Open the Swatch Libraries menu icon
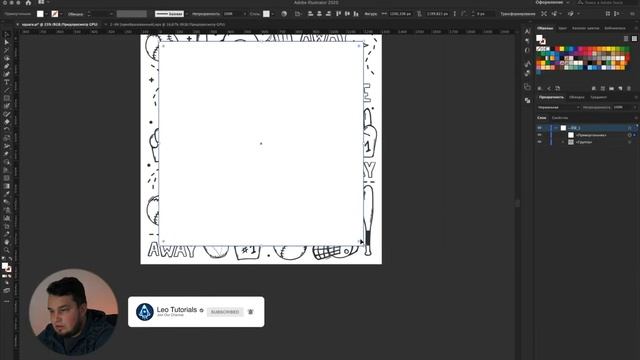This screenshot has height=360, width=640. click(539, 88)
